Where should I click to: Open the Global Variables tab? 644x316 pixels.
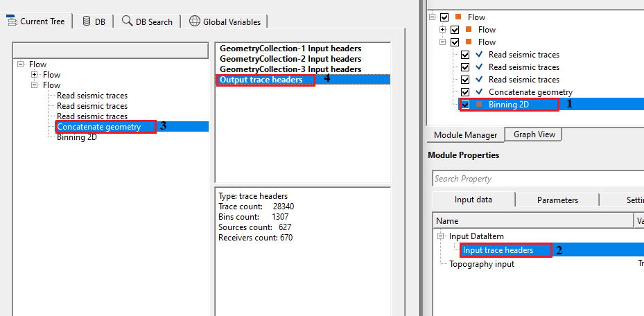[x=225, y=21]
